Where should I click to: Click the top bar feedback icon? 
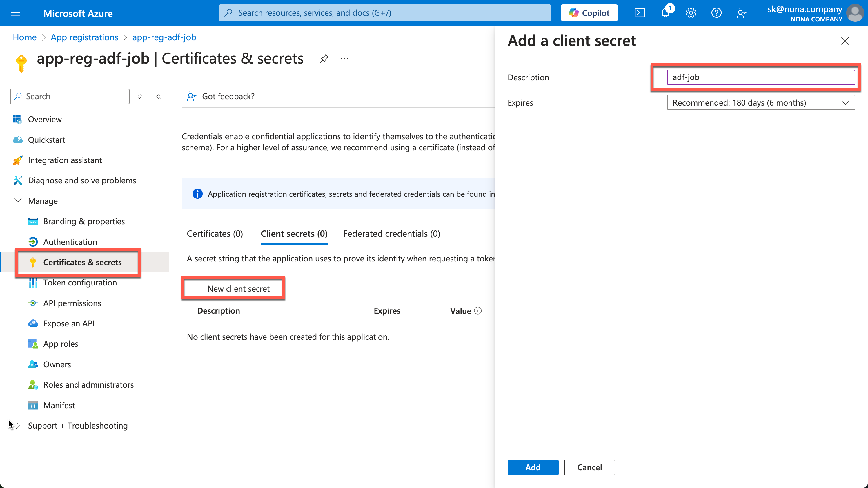click(x=742, y=13)
